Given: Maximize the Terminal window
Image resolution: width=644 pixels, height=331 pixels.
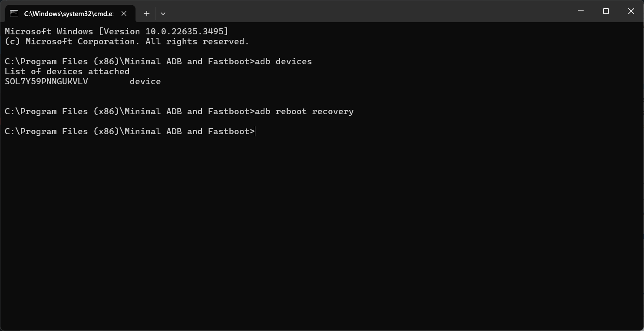Looking at the screenshot, I should tap(606, 11).
